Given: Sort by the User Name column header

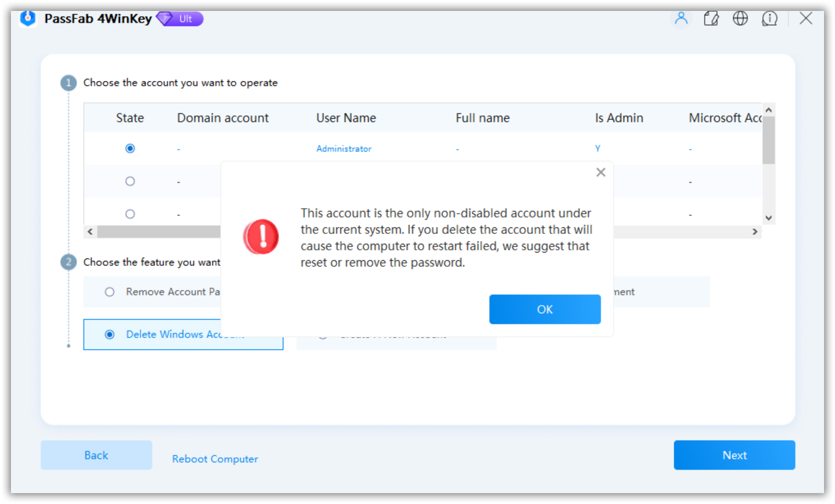Looking at the screenshot, I should (346, 118).
